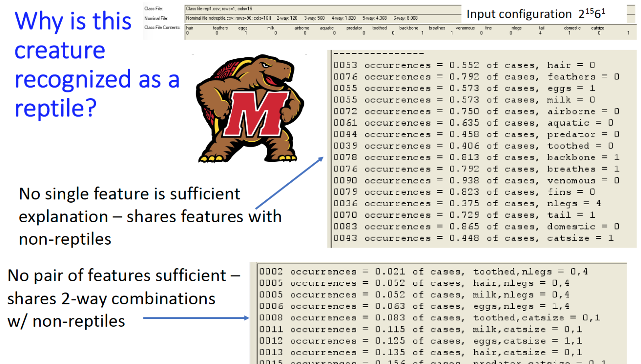Click the 'catsize' column header in contents
641x364 pixels.
tap(597, 28)
